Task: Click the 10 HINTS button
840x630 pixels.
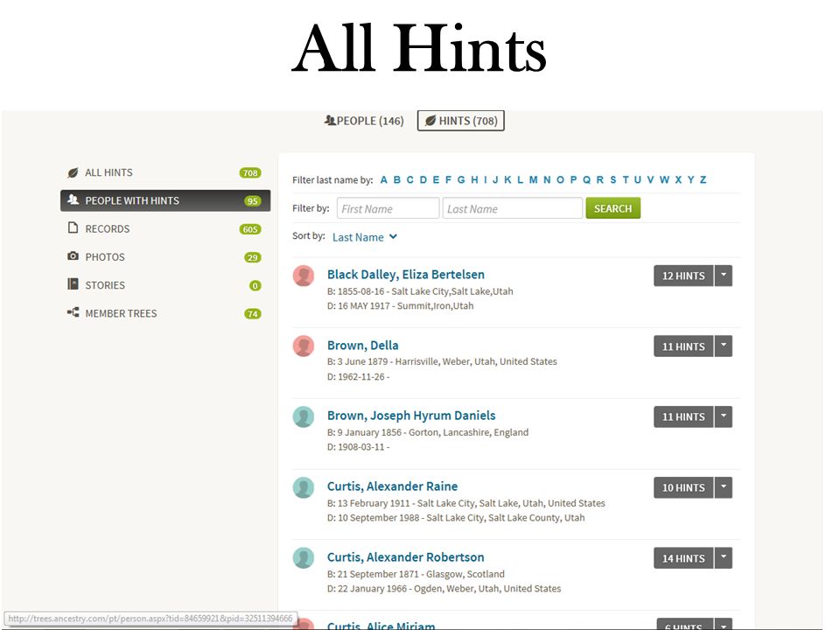Action: [683, 487]
